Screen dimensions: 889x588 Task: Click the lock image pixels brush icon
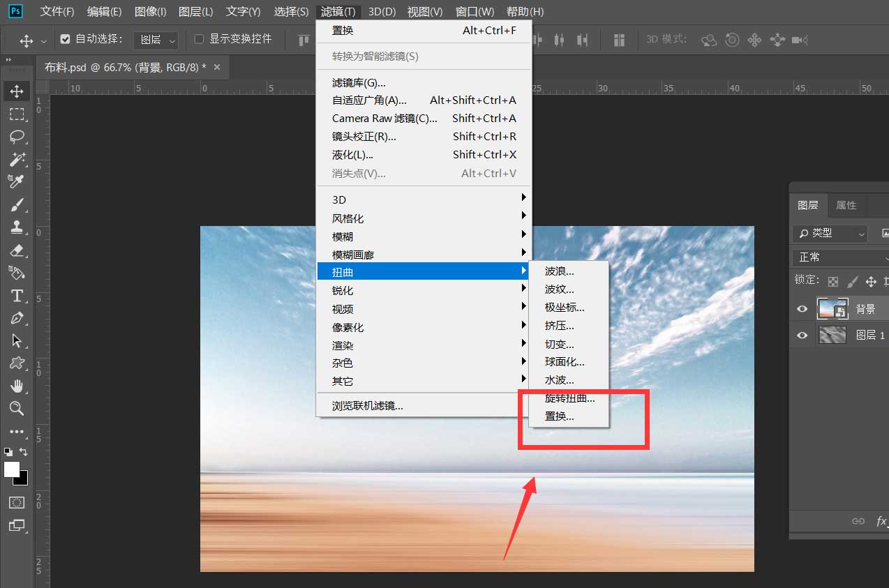pos(852,281)
